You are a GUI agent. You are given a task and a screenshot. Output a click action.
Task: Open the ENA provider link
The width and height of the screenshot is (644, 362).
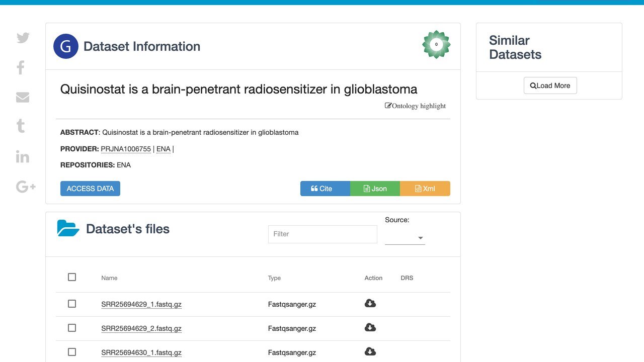(164, 149)
